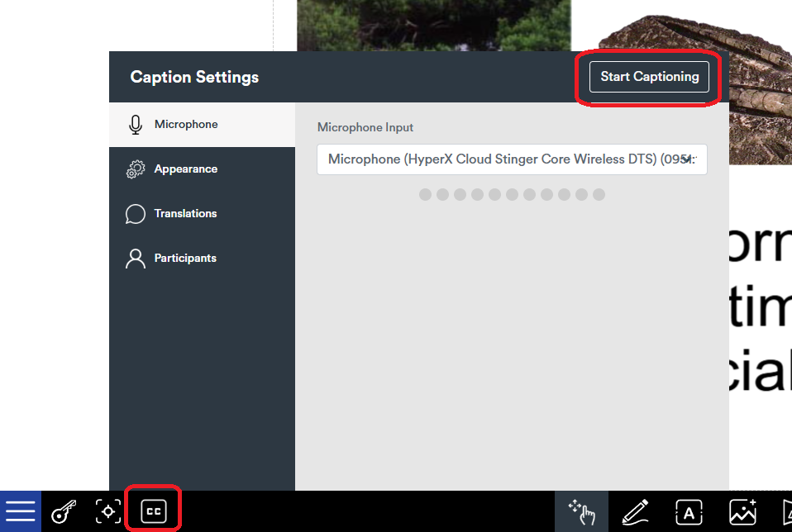Expand the Microphone Input dropdown
Viewport: 792px width, 532px height.
click(x=512, y=159)
